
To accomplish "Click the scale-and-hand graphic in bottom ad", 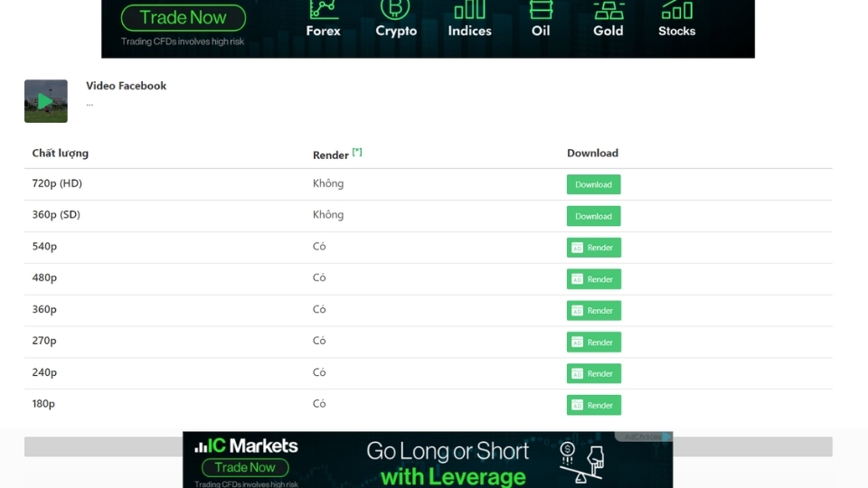I will [x=581, y=463].
